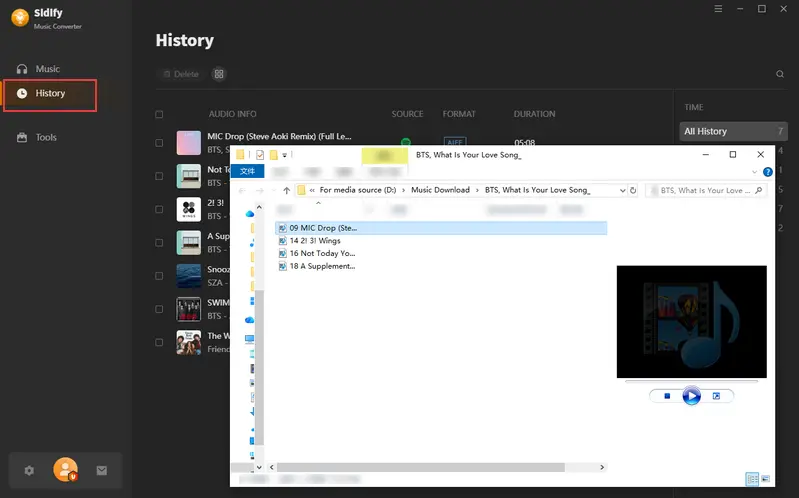The height and width of the screenshot is (498, 799).
Task: Open recent locations dropdown arrow in Explorer
Action: (x=274, y=190)
